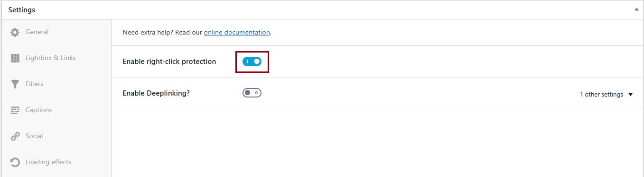Click the Lightbox & Links grid icon
The width and height of the screenshot is (644, 177).
pos(15,58)
